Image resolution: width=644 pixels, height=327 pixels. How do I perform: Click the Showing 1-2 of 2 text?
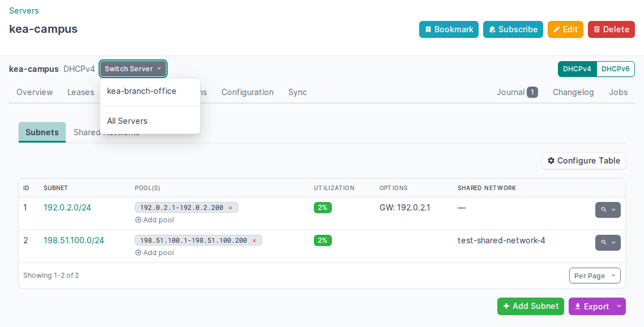point(51,276)
